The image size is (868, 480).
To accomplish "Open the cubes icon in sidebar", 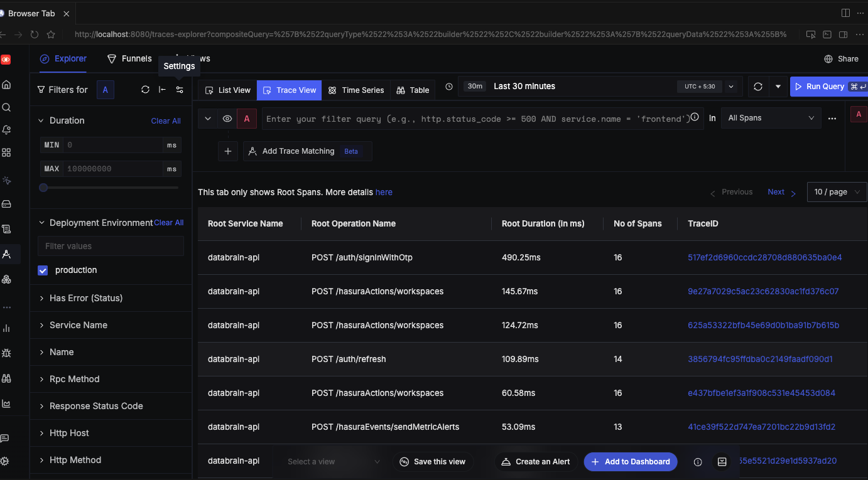I will (x=6, y=279).
